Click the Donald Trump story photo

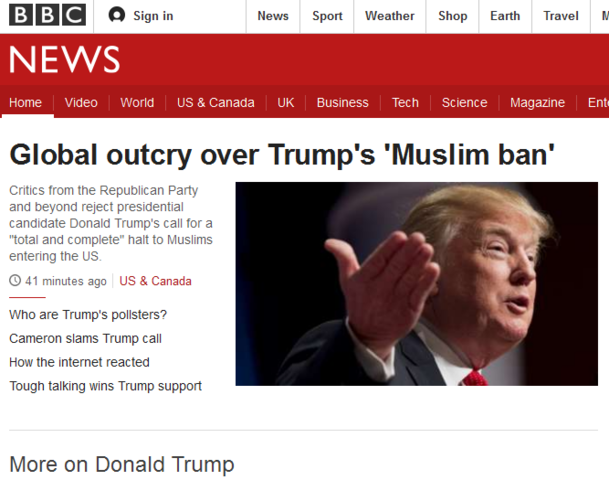pyautogui.click(x=417, y=284)
